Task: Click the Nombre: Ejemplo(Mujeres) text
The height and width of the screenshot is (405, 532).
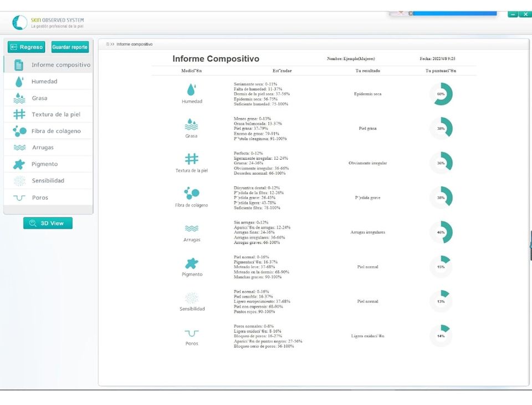Action: coord(351,59)
